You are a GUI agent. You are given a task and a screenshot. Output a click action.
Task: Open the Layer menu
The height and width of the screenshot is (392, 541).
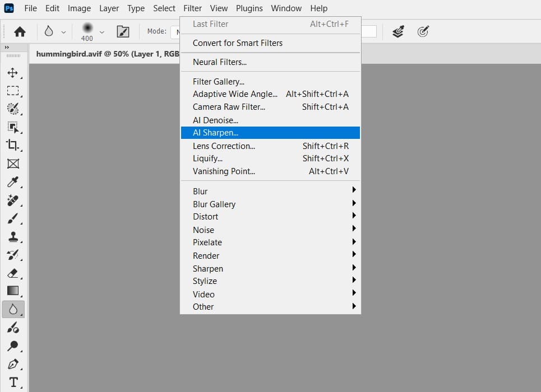109,8
